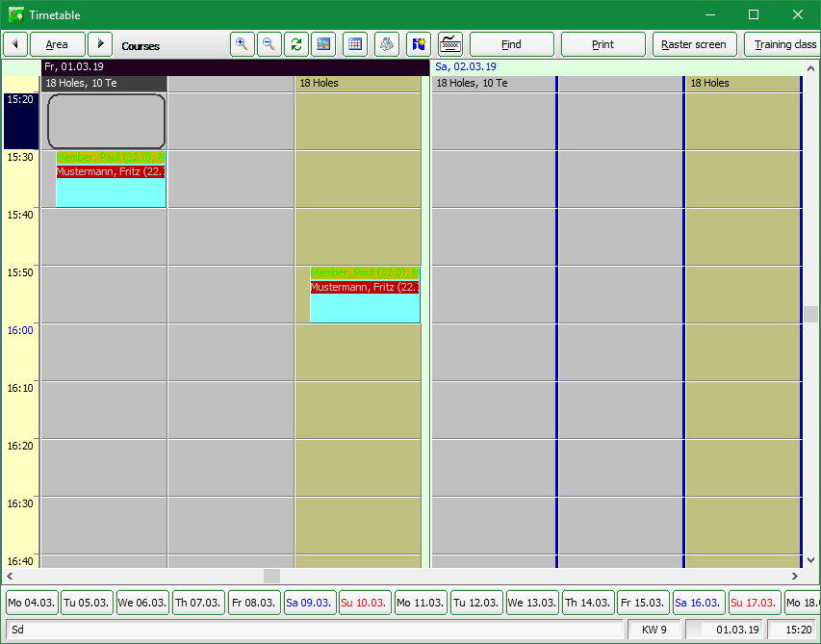Open the Raster screen view
The width and height of the screenshot is (821, 644).
pos(694,44)
